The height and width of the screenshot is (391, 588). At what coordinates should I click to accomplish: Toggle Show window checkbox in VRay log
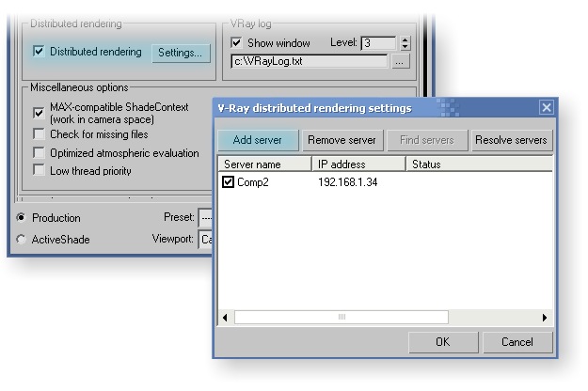(x=236, y=43)
